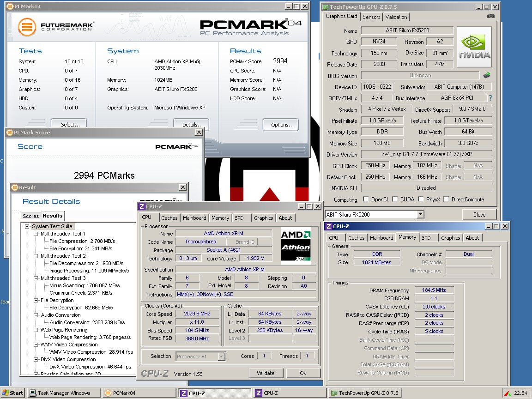Click the CPU-Z CPU window title icon
Viewport: 532px width, 399px height.
point(142,206)
